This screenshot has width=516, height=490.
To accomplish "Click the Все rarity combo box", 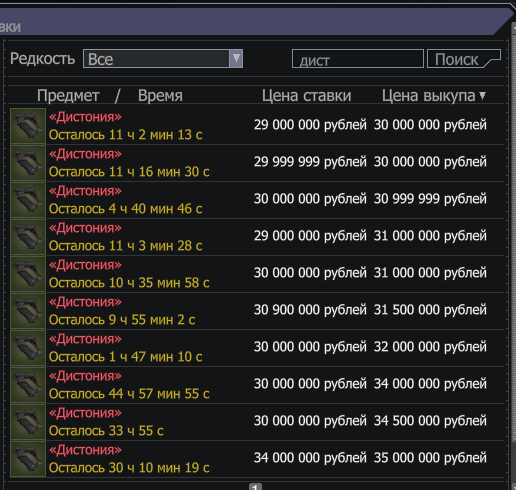I will [x=163, y=59].
